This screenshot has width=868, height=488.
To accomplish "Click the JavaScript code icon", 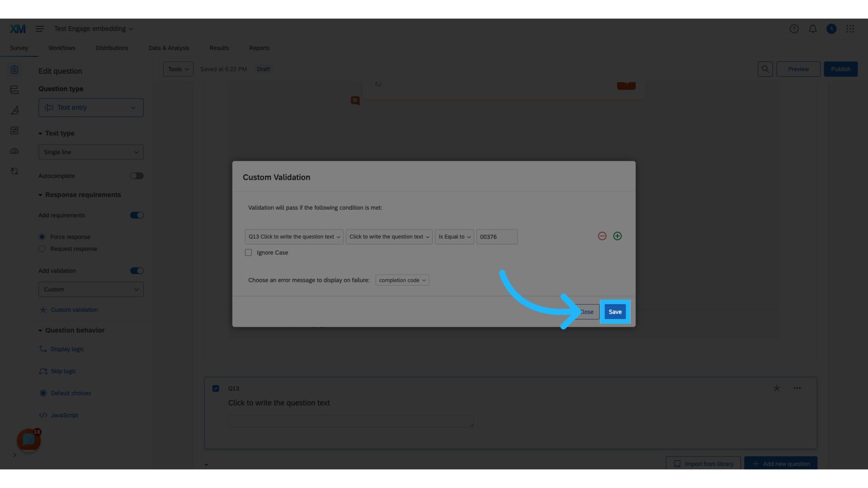I will click(43, 415).
